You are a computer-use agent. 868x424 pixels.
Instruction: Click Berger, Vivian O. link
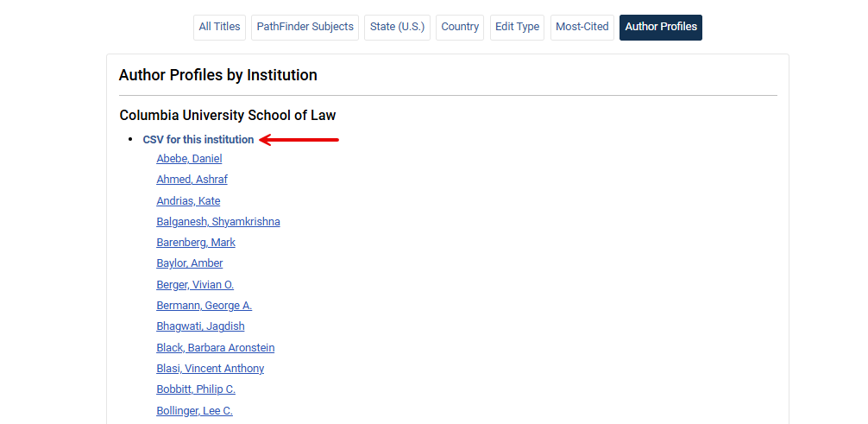[x=195, y=285]
